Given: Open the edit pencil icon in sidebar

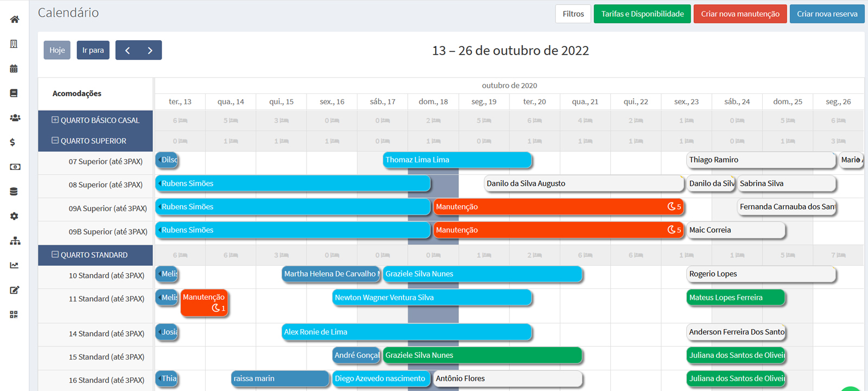Looking at the screenshot, I should tap(15, 290).
